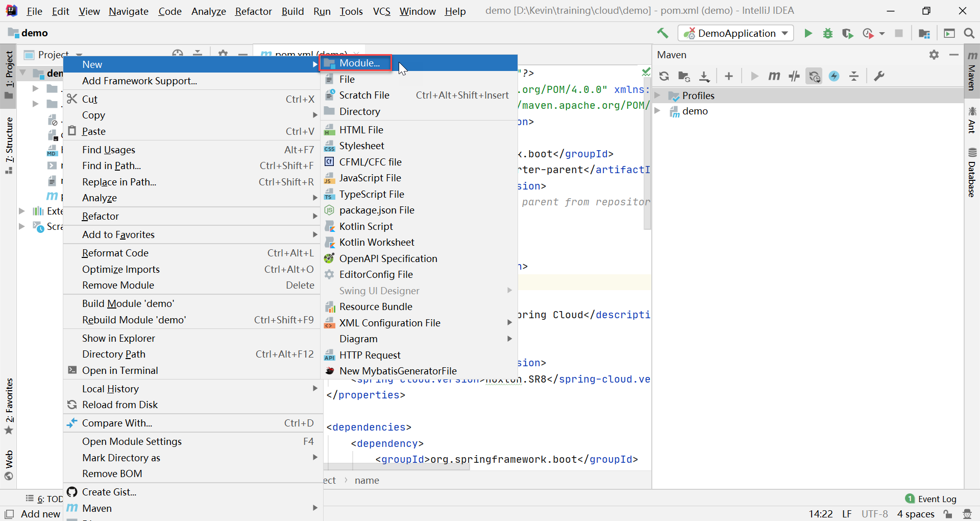Choose Reload from Disk in the context menu
The height and width of the screenshot is (521, 980).
[192, 405]
